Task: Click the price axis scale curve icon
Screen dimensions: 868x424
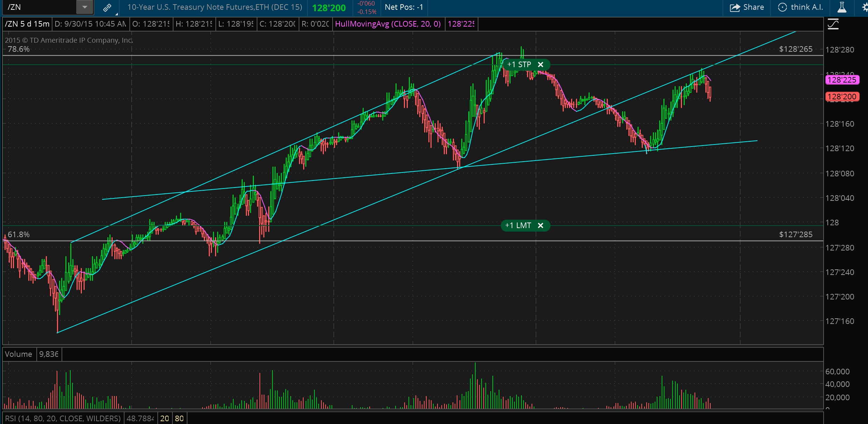Action: pos(833,24)
